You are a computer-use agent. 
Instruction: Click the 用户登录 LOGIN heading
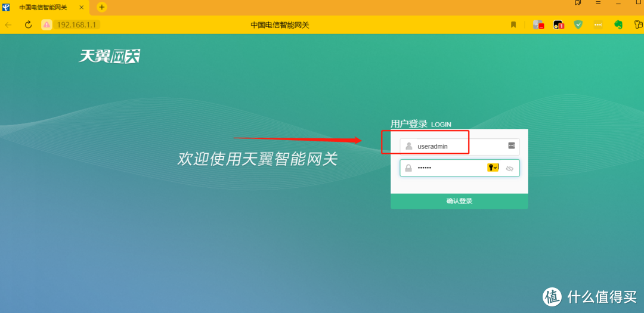[421, 123]
